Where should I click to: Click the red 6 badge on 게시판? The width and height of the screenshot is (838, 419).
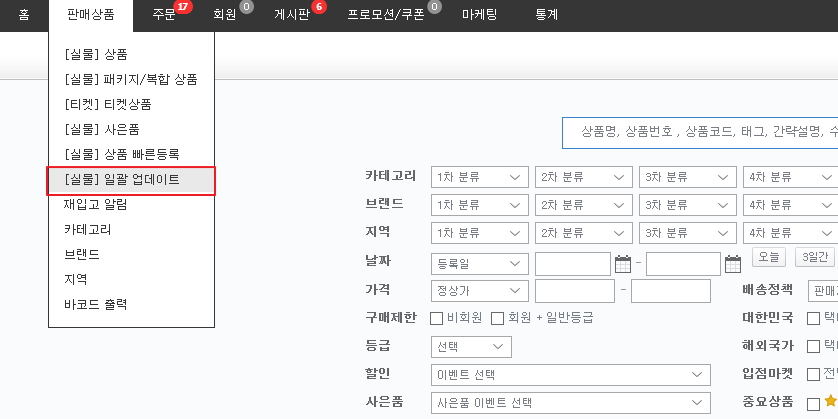click(319, 7)
